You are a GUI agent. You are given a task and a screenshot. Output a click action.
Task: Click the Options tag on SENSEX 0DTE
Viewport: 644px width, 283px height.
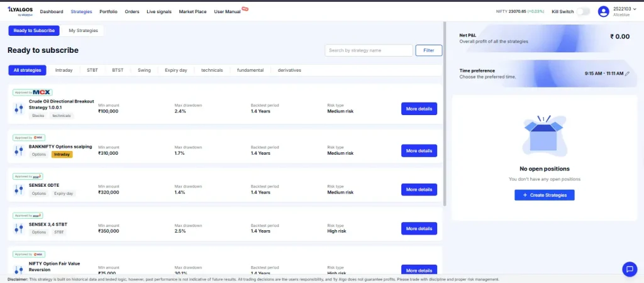[39, 194]
